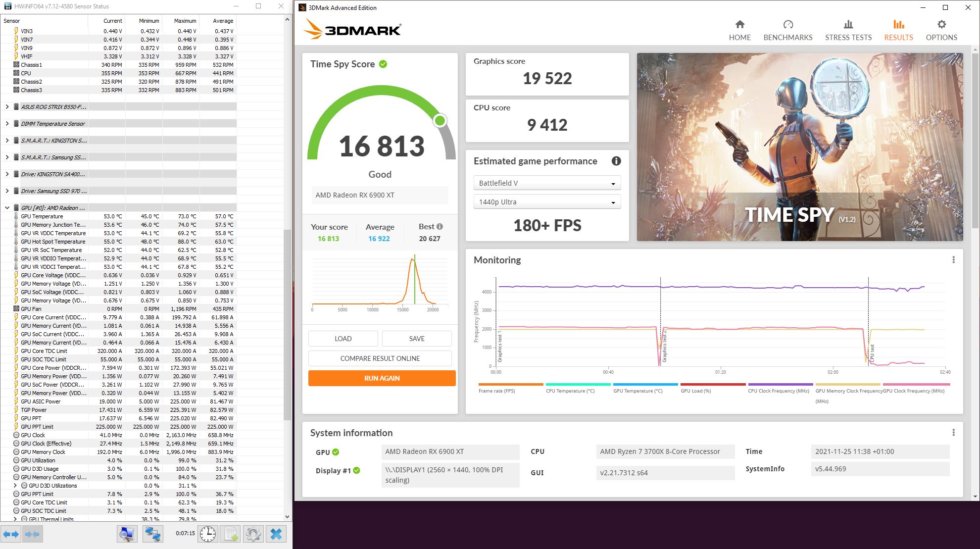
Task: Click COMPARE RESULT ONLINE button
Action: [380, 358]
